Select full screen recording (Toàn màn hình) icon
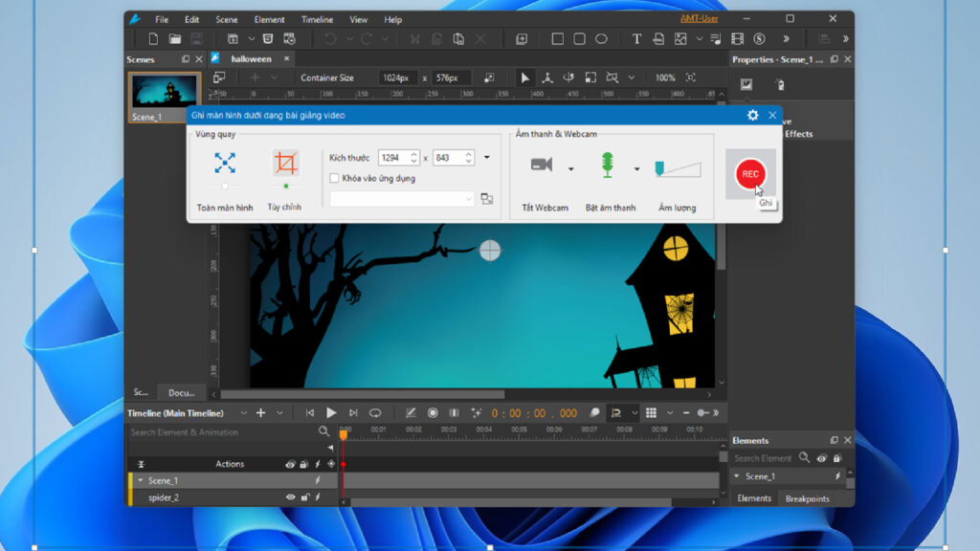This screenshot has height=551, width=980. tap(225, 163)
